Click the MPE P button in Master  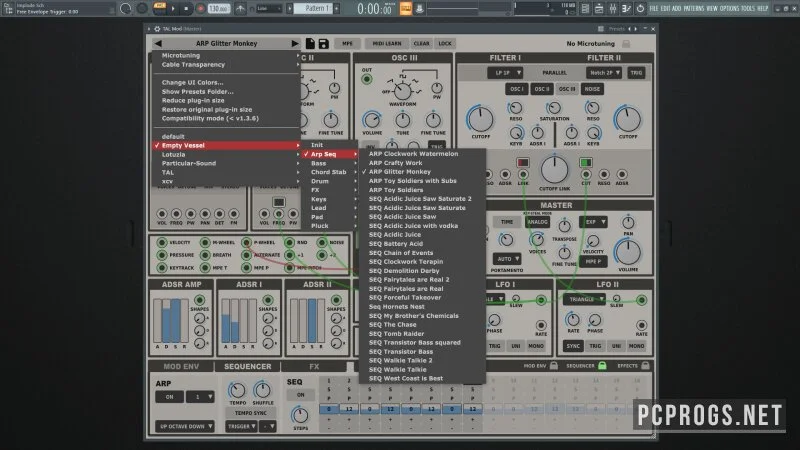[593, 262]
